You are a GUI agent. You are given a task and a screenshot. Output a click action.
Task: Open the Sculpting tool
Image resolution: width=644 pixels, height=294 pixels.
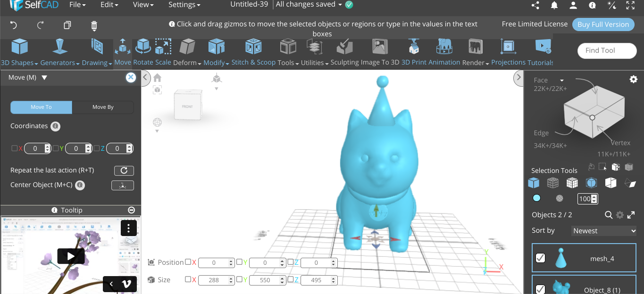[344, 53]
